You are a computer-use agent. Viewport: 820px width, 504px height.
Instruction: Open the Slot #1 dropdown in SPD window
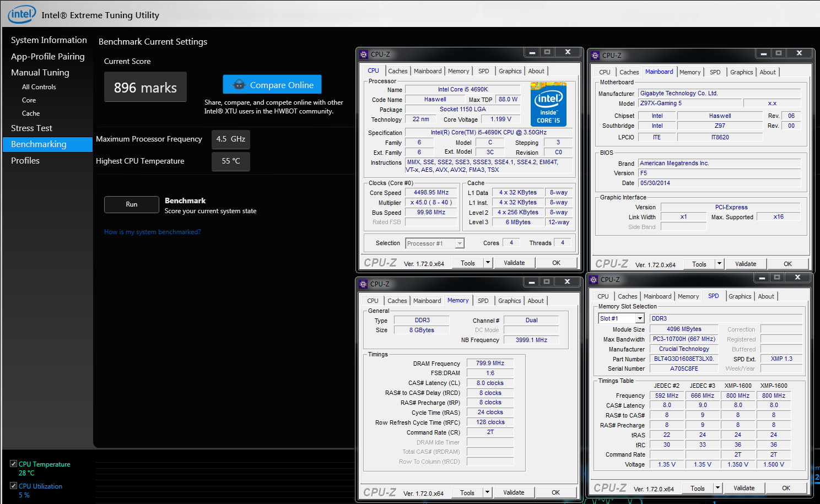point(621,318)
